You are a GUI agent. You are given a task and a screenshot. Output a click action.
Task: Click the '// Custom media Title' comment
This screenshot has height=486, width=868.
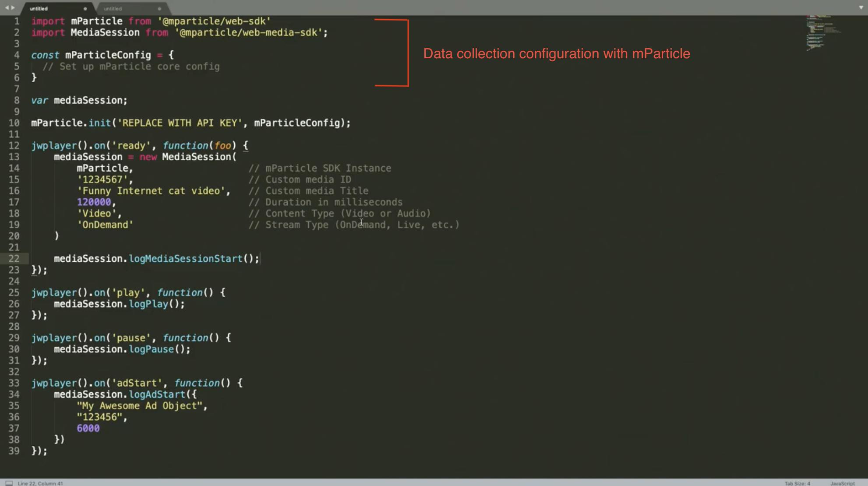click(x=308, y=191)
